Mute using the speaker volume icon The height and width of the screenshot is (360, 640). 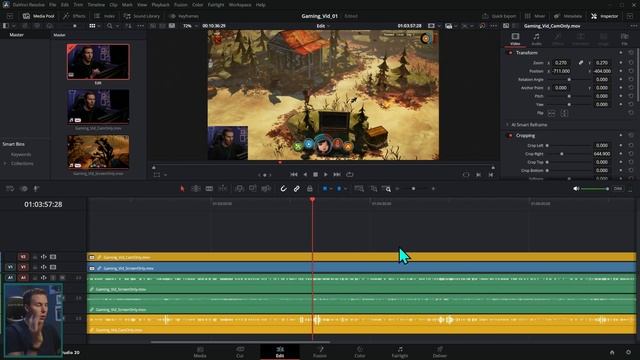576,189
